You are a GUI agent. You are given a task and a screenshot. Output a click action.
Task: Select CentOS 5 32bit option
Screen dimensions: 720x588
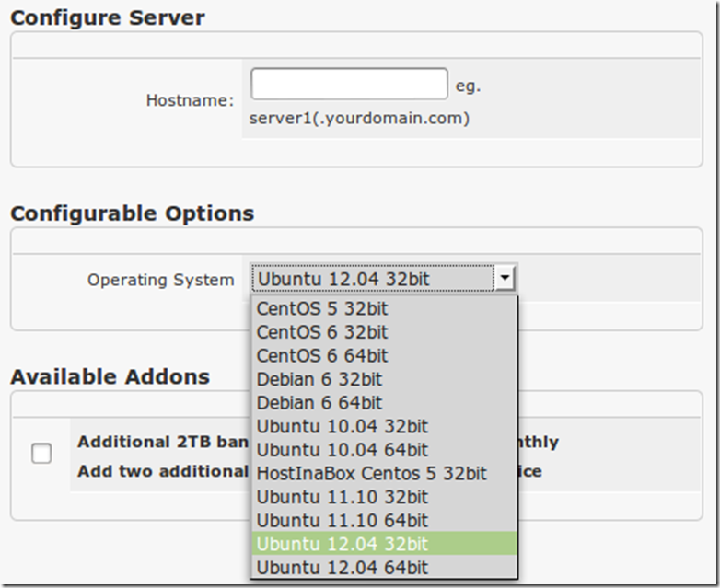point(384,309)
